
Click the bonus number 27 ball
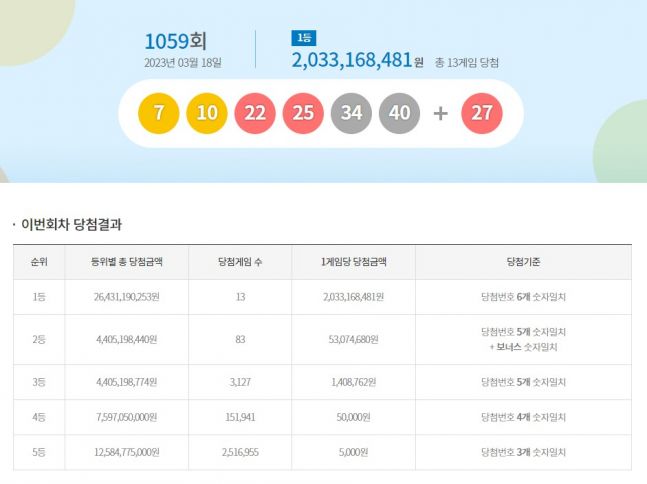(482, 113)
